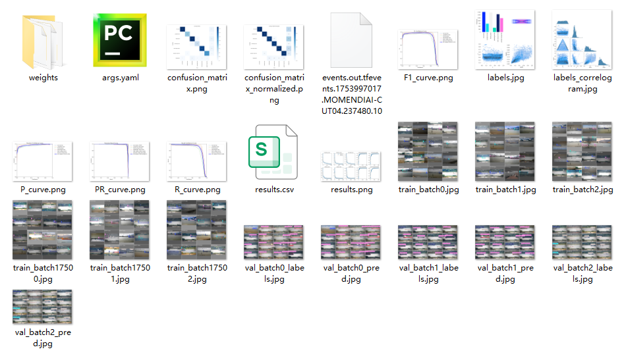Select the events.out.tfevents blank file icon
Image resolution: width=624 pixels, height=364 pixels.
click(x=351, y=40)
